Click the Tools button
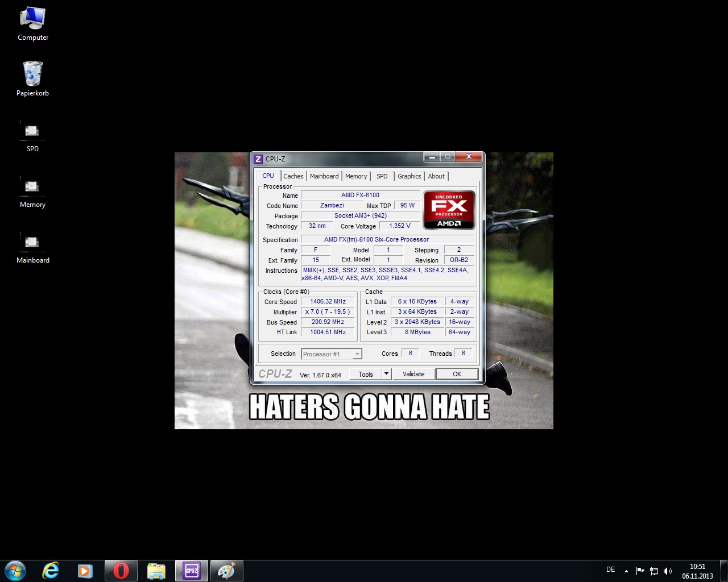The image size is (728, 582). click(366, 374)
